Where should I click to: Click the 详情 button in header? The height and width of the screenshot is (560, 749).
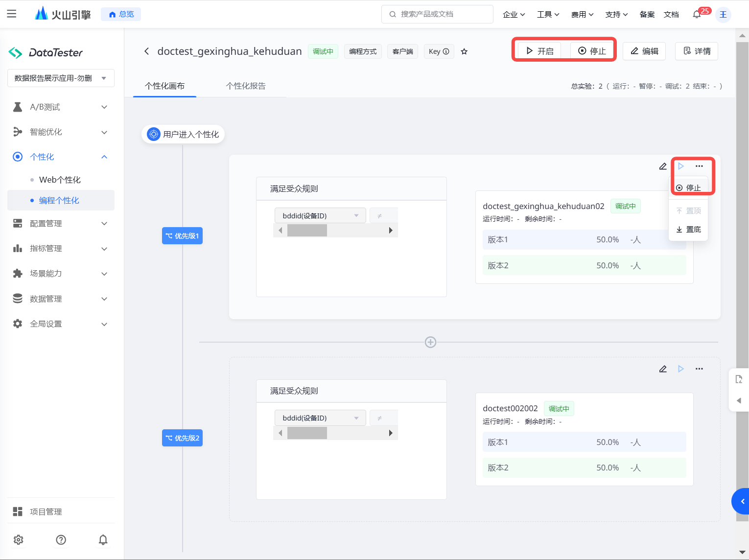point(697,51)
